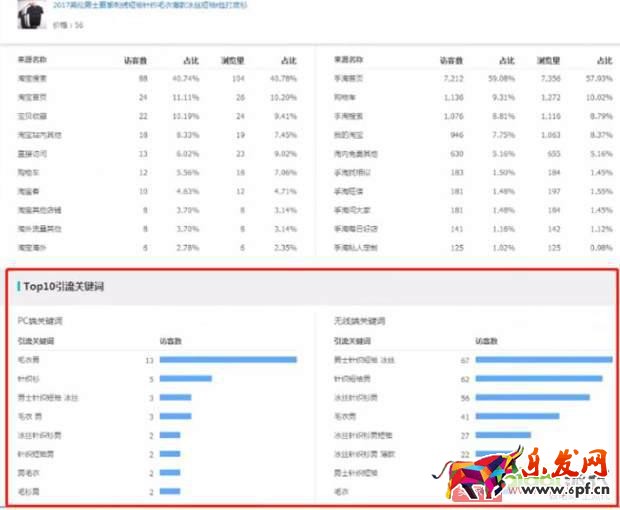Click the PC bar with 13 visitors
Viewport: 620px width, 510px height.
228,359
